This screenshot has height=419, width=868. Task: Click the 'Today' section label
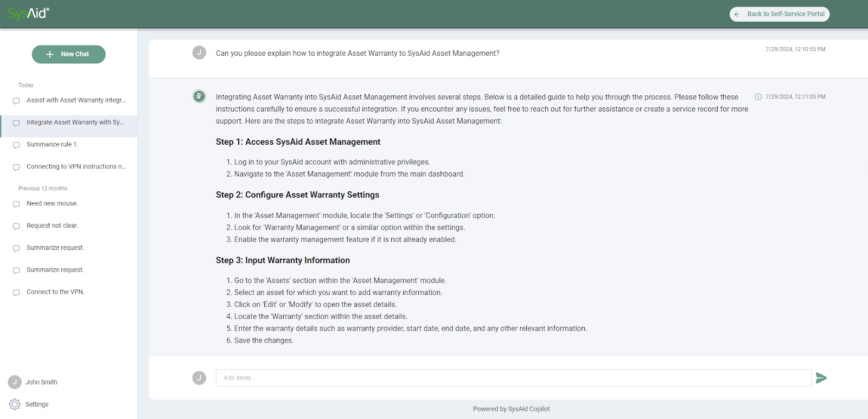pyautogui.click(x=26, y=85)
